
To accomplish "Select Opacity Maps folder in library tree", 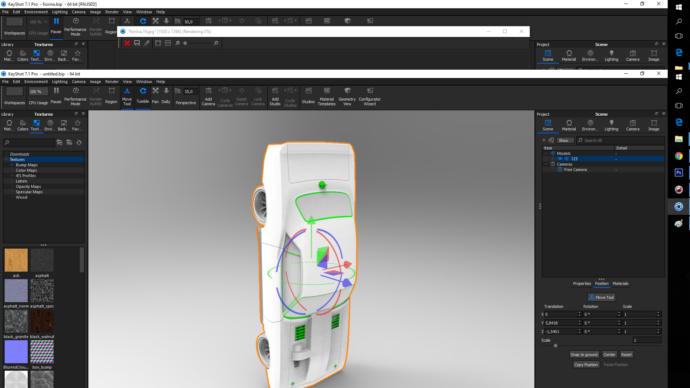I will (29, 187).
